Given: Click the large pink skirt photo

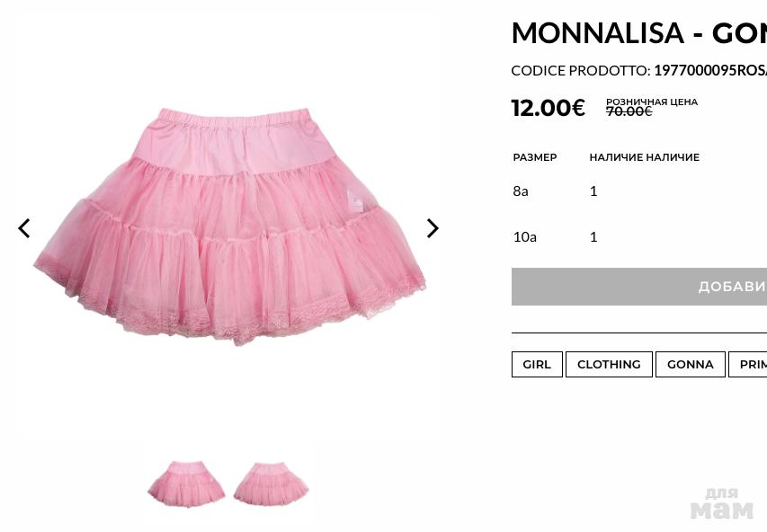Looking at the screenshot, I should click(229, 225).
